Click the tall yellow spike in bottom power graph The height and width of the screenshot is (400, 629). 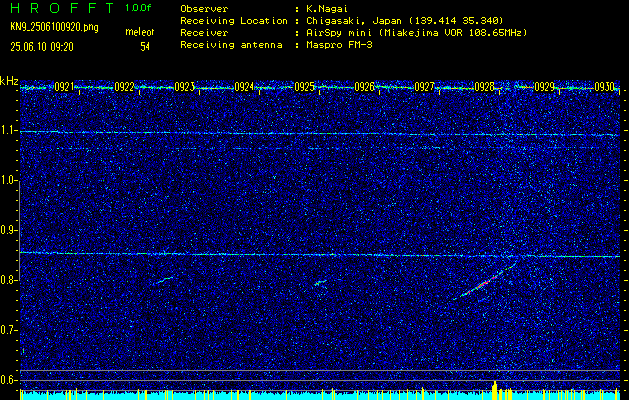495,390
